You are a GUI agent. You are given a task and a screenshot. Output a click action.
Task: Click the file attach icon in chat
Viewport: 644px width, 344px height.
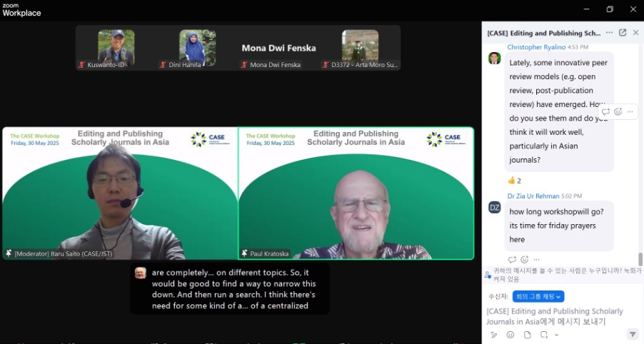coord(527,335)
